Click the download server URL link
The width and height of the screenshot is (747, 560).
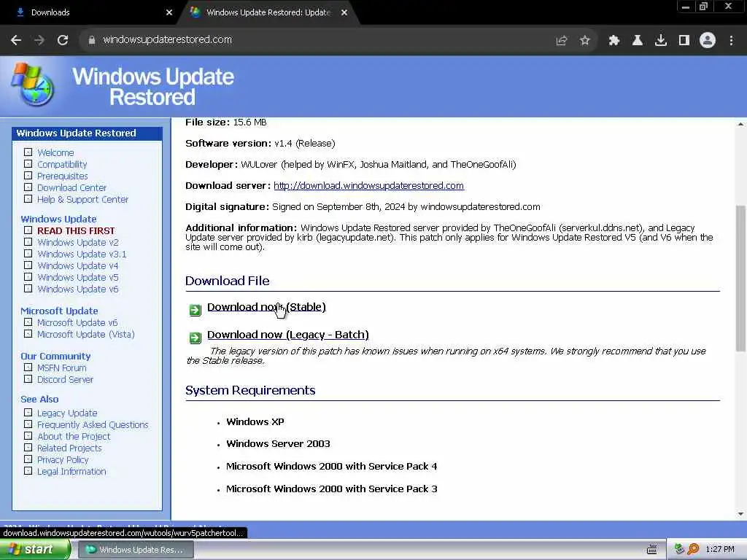[368, 186]
